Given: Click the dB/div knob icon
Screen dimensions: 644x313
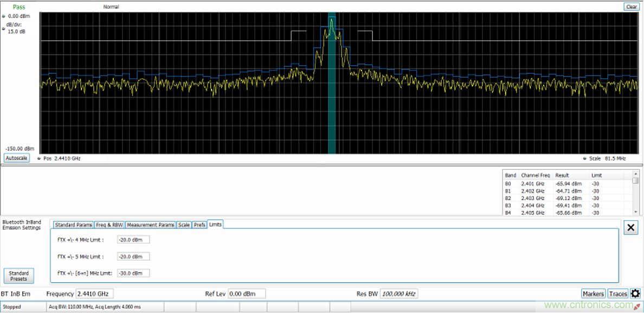Looking at the screenshot, I should tap(3, 28).
